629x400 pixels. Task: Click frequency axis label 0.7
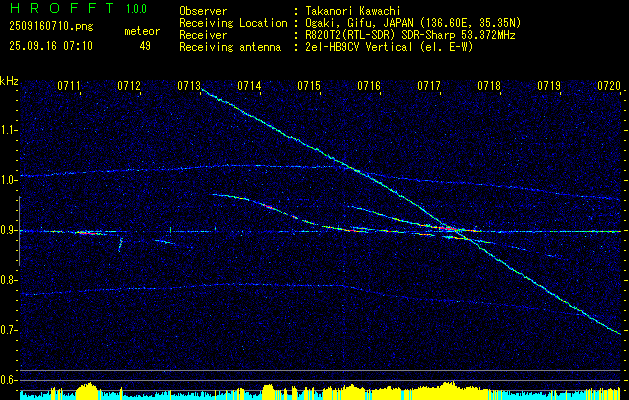point(9,330)
